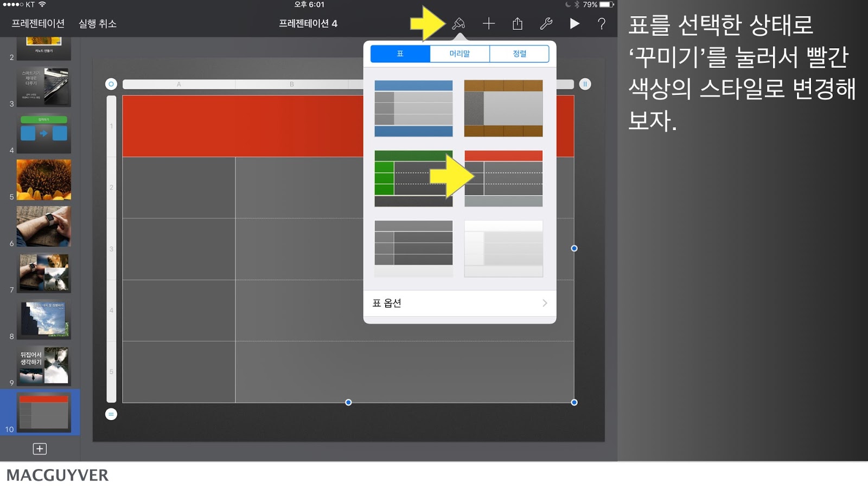868x488 pixels.
Task: Select slide 8 sky thumbnail
Action: point(44,320)
